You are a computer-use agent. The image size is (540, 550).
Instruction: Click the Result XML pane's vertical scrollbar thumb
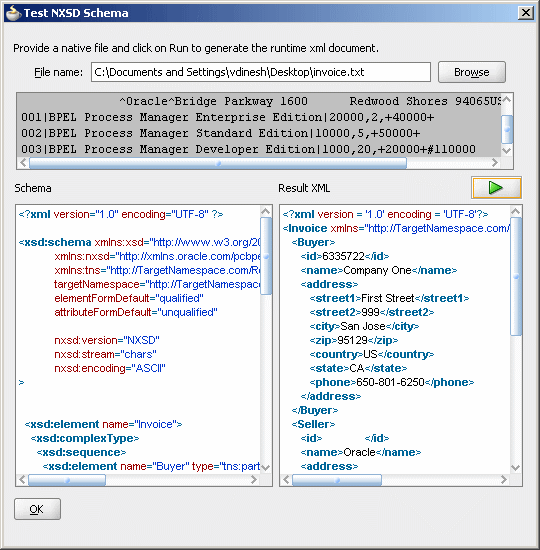click(516, 276)
